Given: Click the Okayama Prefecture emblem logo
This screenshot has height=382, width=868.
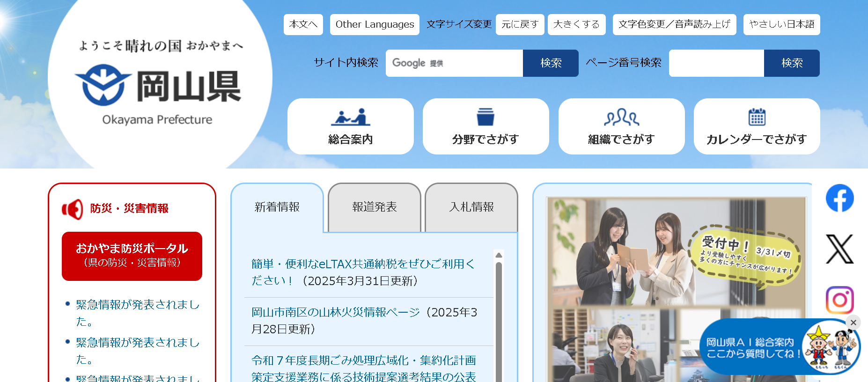Looking at the screenshot, I should (103, 85).
